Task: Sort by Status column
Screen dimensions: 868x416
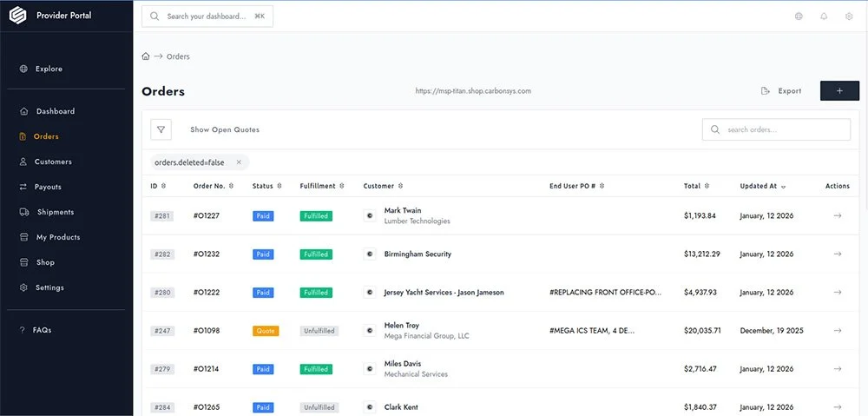Action: (x=266, y=186)
